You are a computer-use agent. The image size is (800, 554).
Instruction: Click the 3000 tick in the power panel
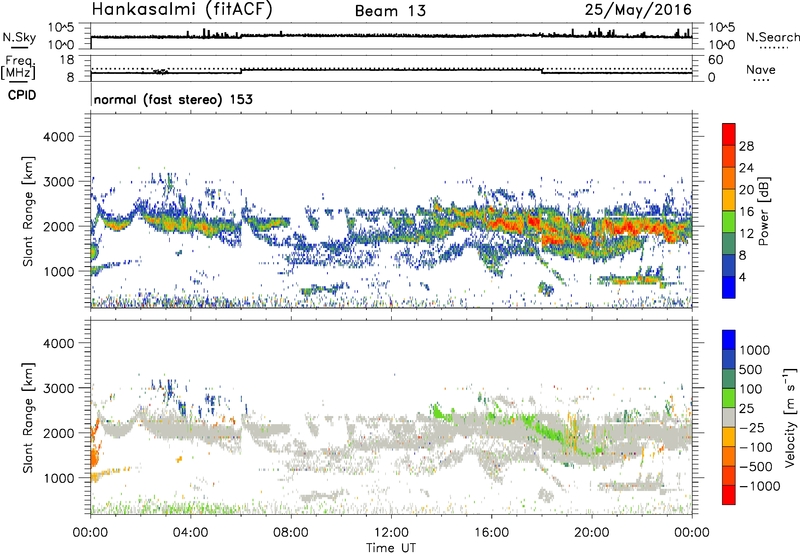58,182
